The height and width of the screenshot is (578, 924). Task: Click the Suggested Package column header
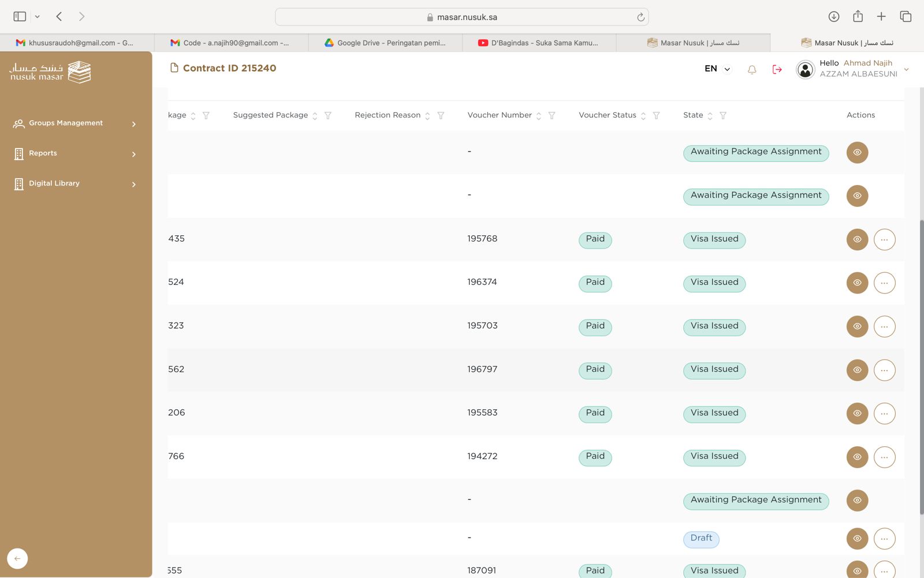click(x=270, y=115)
